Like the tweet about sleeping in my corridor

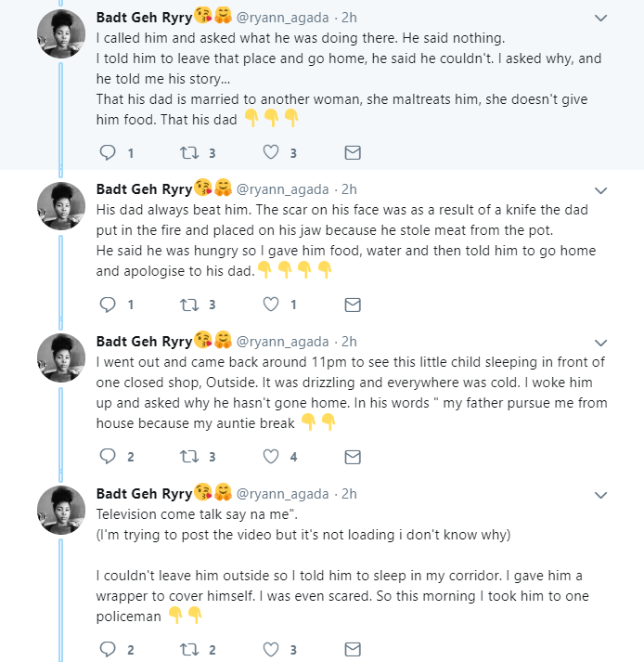(271, 650)
